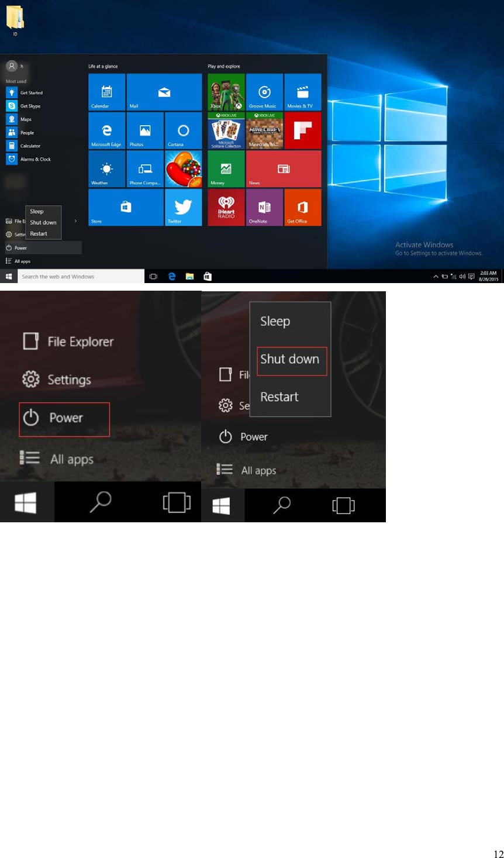The width and height of the screenshot is (504, 858).
Task: Click the volume speaker tray icon
Action: [x=462, y=277]
